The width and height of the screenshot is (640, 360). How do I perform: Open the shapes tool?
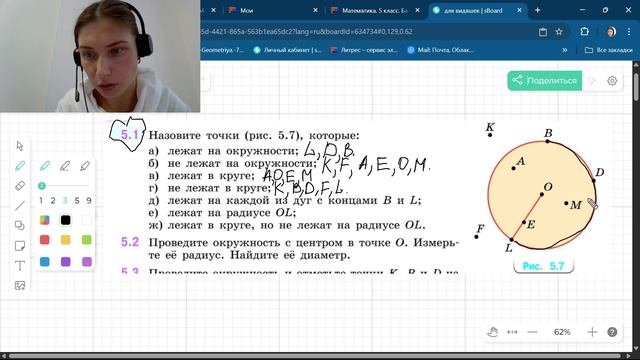(20, 225)
